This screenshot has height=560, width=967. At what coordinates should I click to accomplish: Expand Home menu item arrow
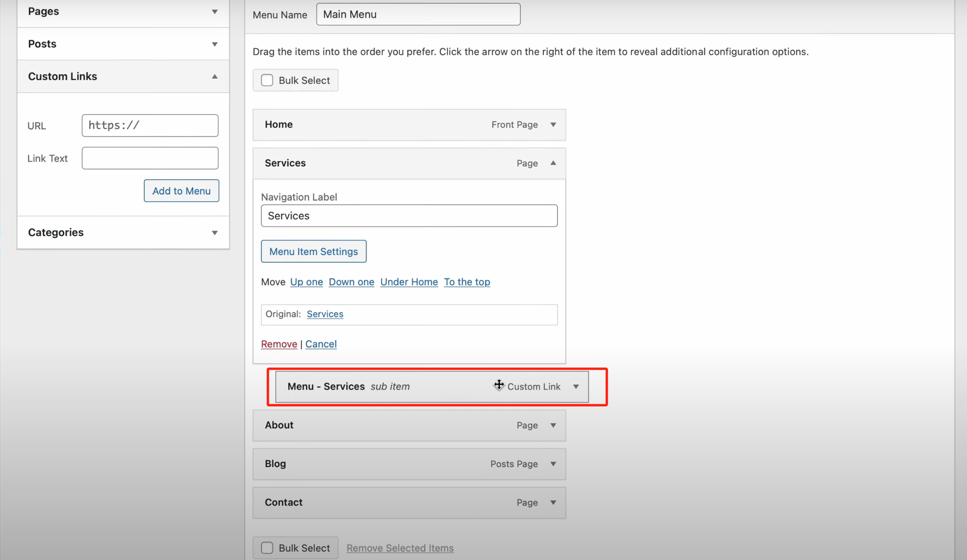(x=553, y=124)
